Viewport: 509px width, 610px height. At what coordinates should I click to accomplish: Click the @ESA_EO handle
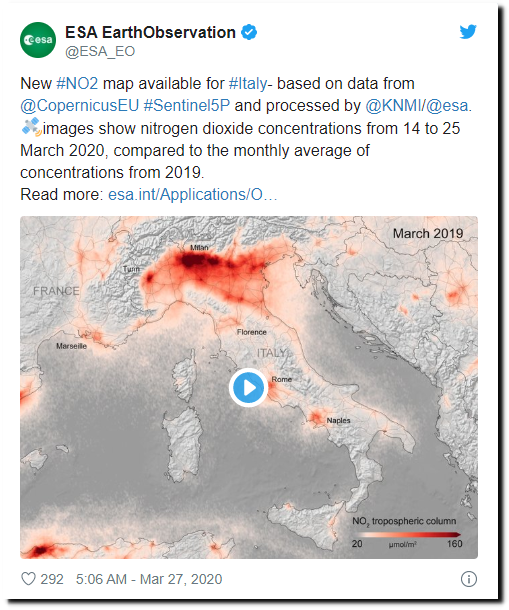100,52
